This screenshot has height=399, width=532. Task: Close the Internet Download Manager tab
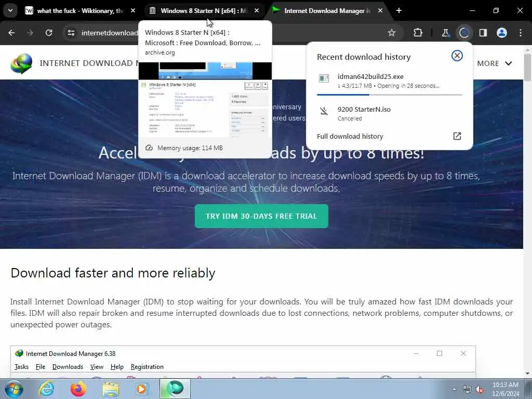click(380, 11)
